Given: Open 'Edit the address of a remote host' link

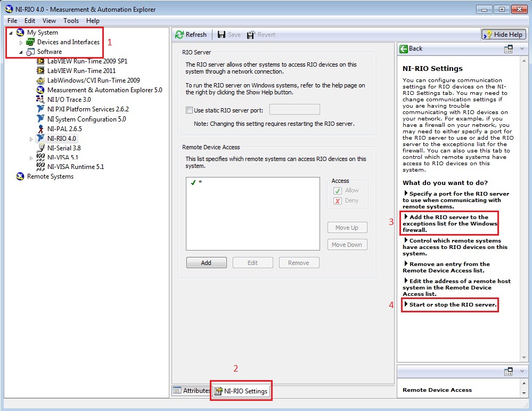Looking at the screenshot, I should coord(457,287).
